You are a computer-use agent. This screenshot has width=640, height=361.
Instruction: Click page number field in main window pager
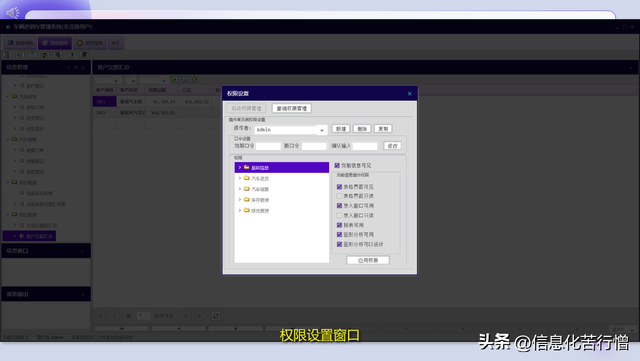pos(143,316)
